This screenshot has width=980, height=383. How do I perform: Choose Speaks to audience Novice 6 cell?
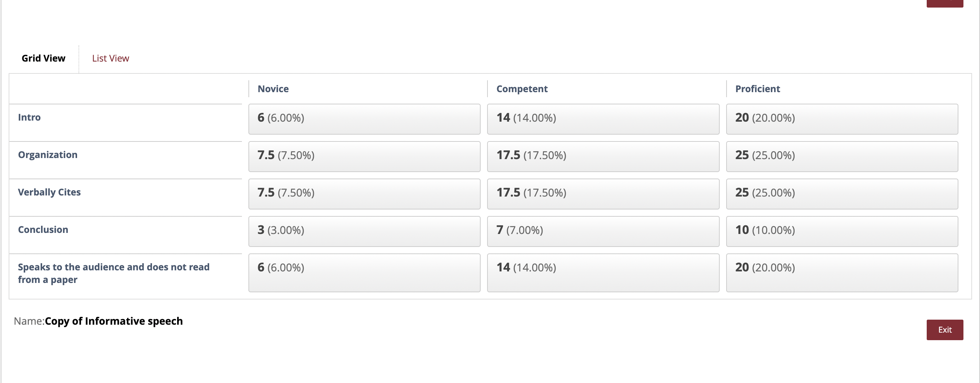coord(364,273)
